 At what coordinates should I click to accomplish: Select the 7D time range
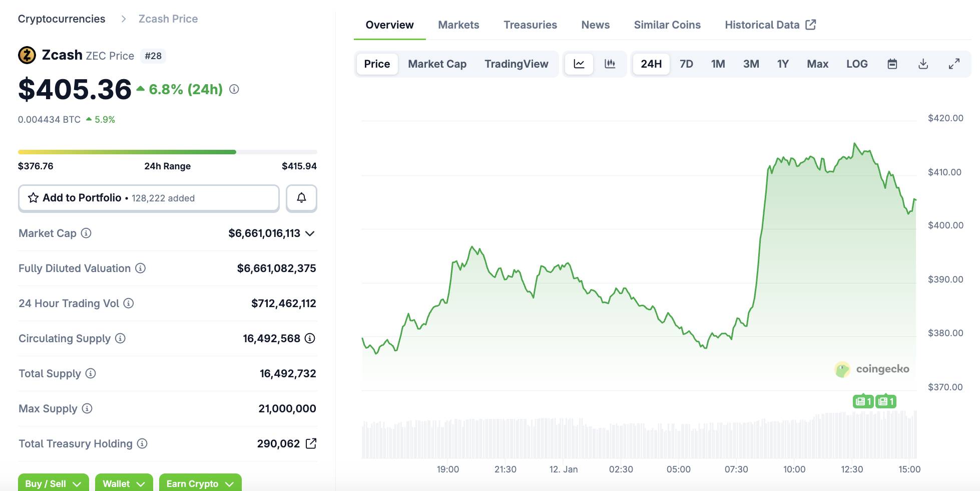686,64
